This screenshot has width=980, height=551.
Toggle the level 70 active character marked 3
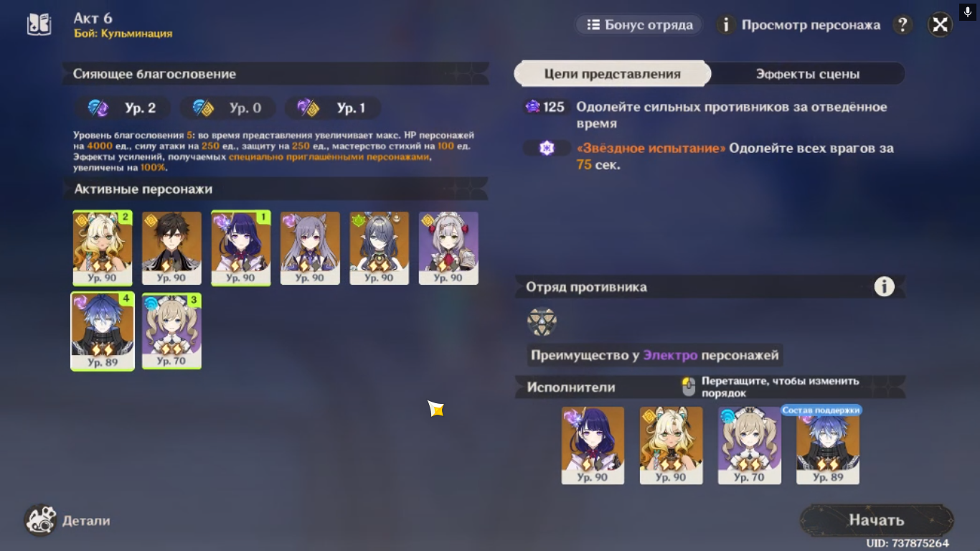pyautogui.click(x=171, y=331)
